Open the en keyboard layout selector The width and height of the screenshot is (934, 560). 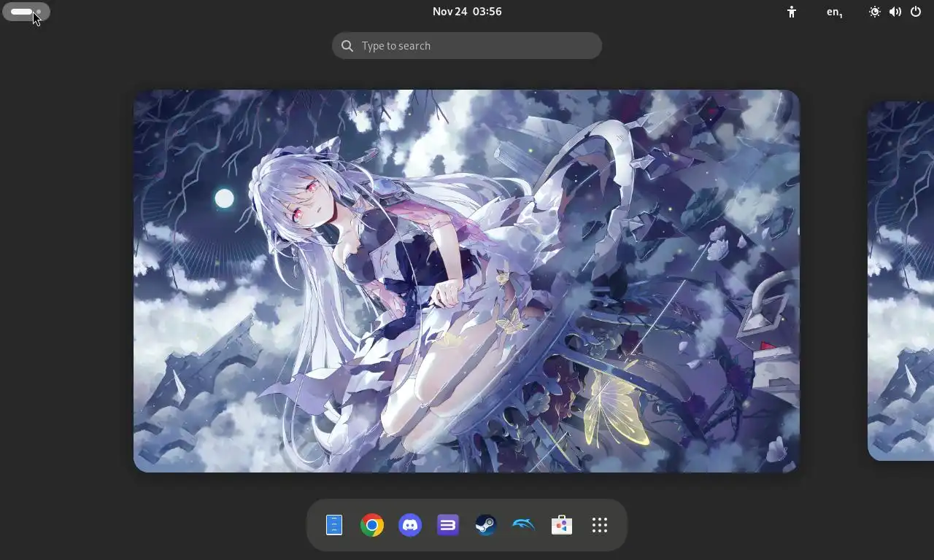tap(835, 12)
